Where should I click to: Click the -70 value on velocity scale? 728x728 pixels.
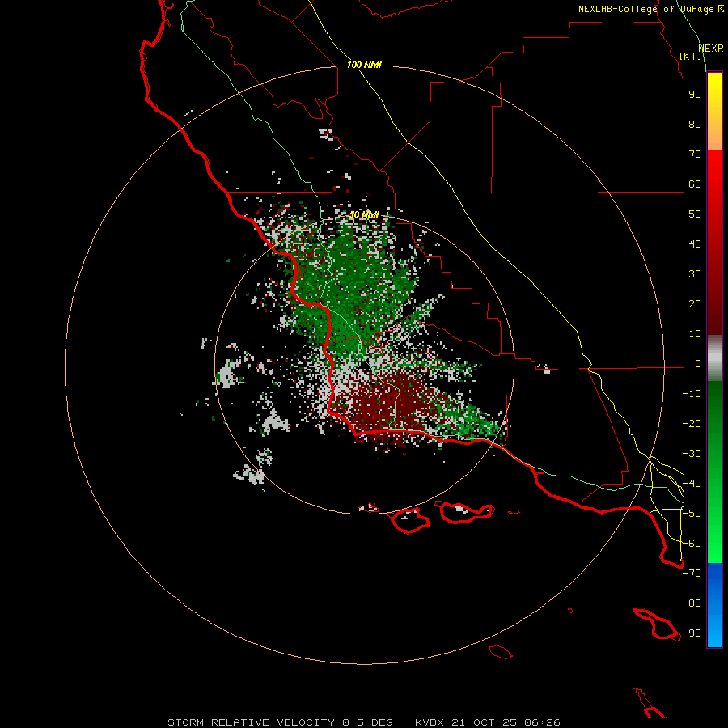(692, 574)
